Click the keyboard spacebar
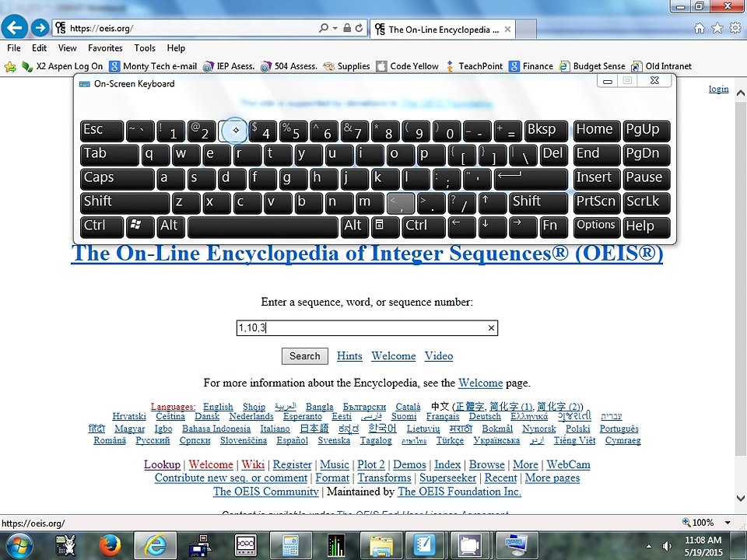 click(x=263, y=226)
